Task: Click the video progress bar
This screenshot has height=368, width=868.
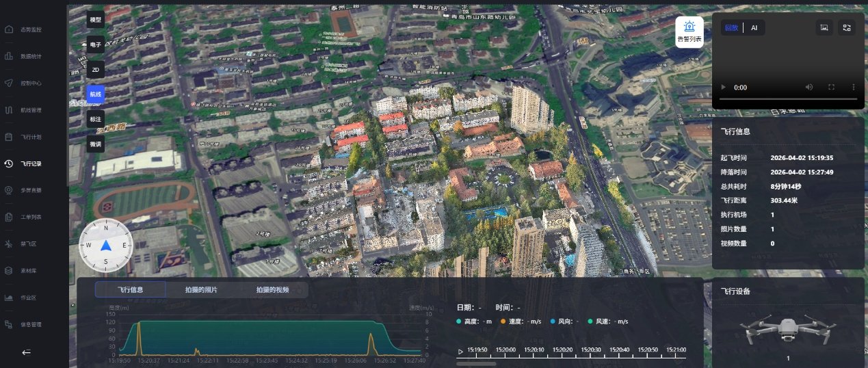Action: point(787,99)
